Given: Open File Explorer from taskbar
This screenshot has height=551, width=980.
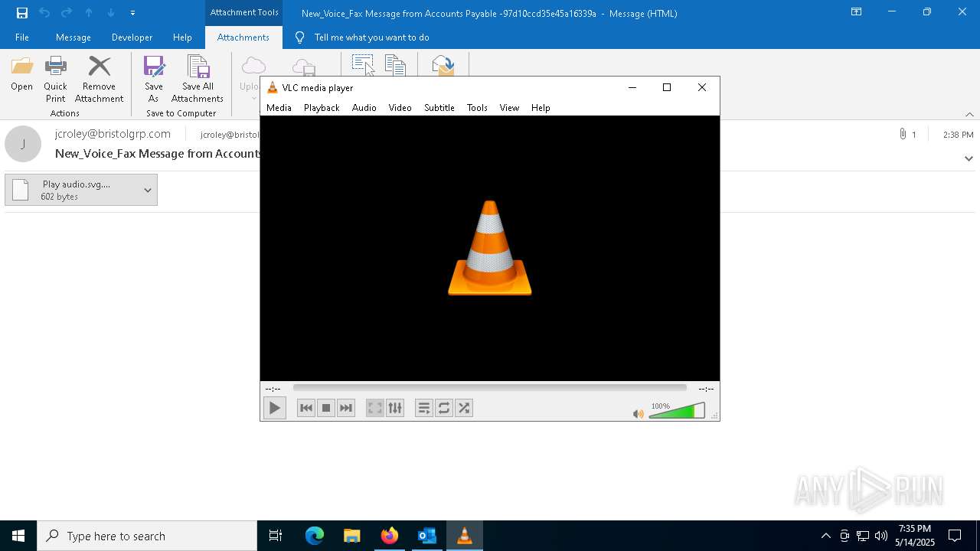Looking at the screenshot, I should 351,536.
